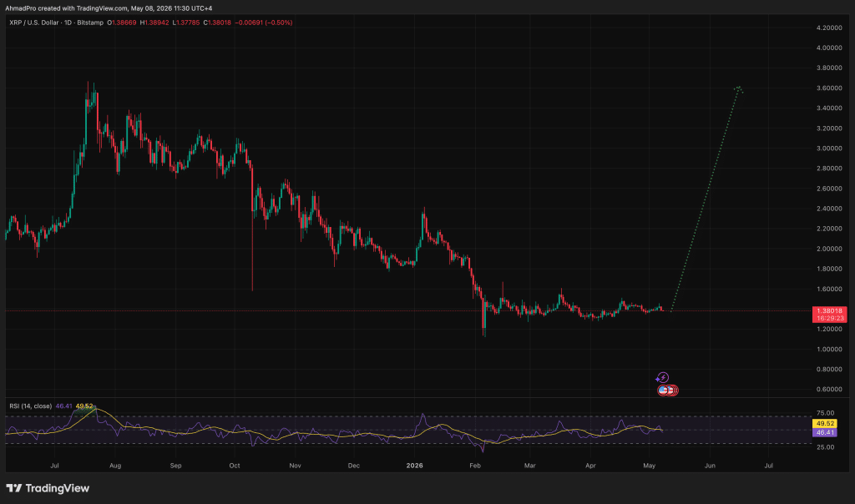This screenshot has height=504, width=855.
Task: Click the yellow RSI value 49.52 in legend
Action: [x=84, y=406]
